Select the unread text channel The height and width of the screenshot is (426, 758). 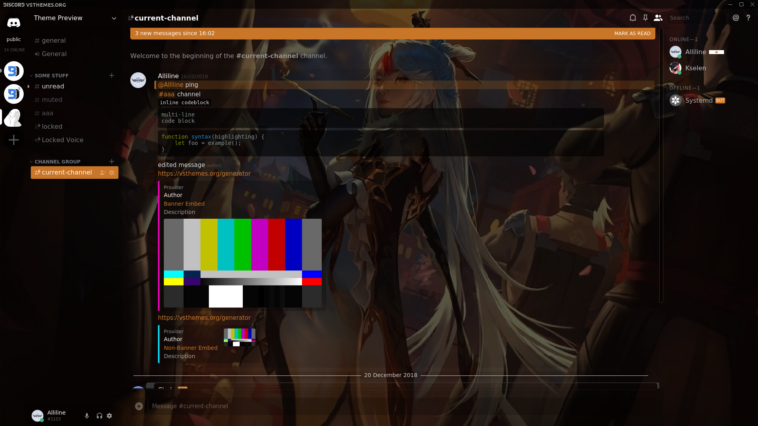[x=52, y=87]
